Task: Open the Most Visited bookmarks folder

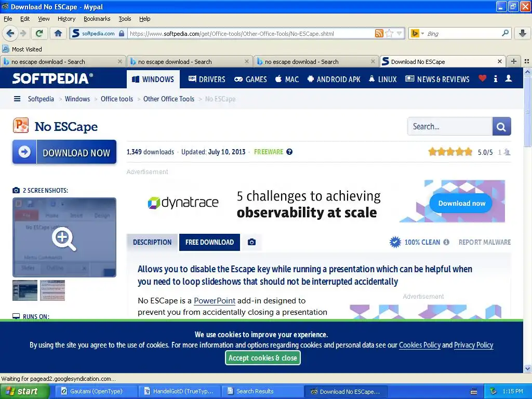Action: tap(22, 49)
